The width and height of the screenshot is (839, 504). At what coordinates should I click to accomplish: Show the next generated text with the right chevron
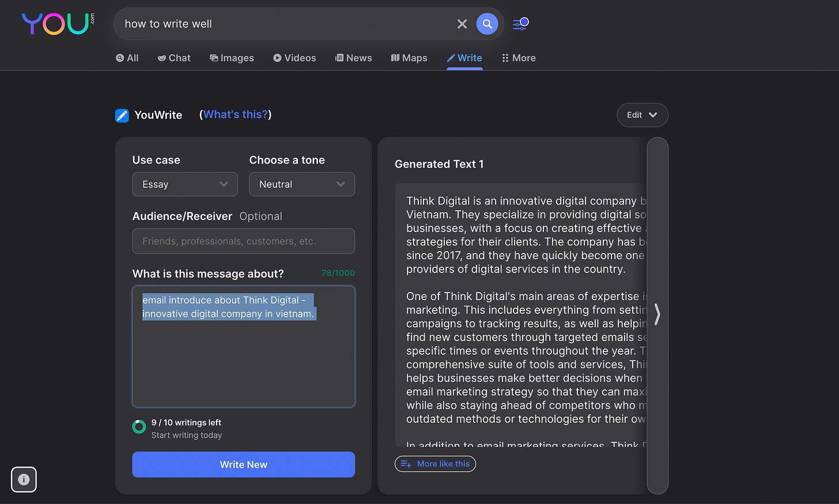coord(657,315)
